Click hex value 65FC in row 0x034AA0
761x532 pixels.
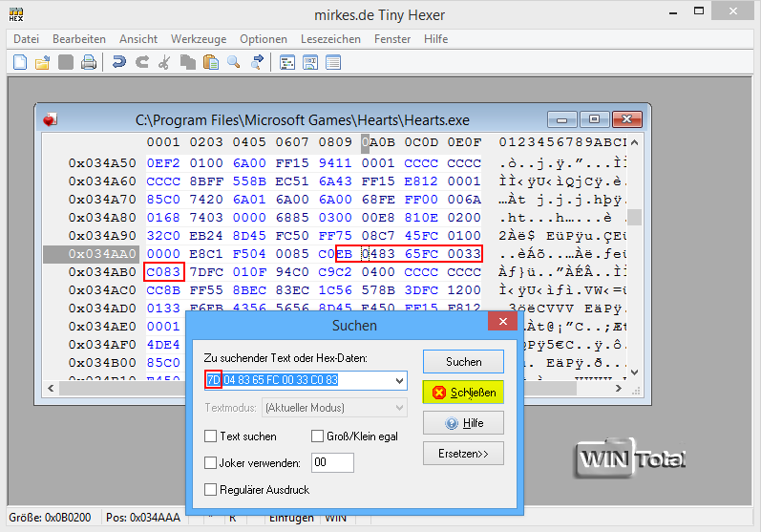[x=421, y=254]
